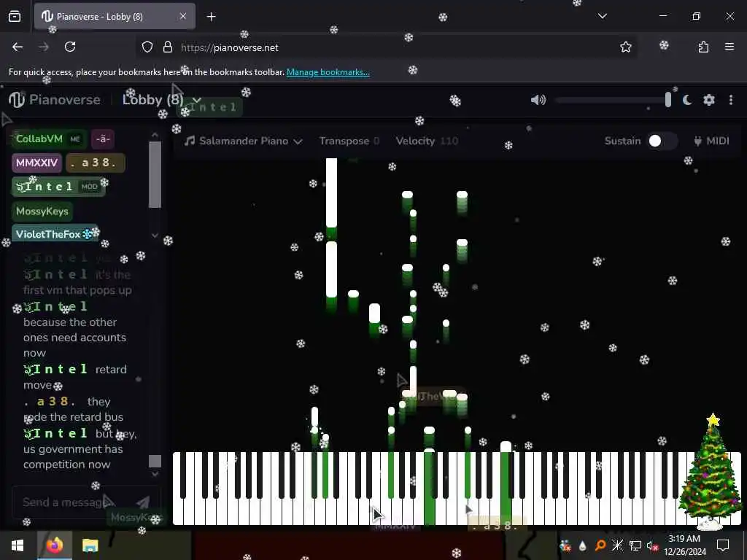Bookmark this page with star icon
This screenshot has width=747, height=560.
[625, 47]
